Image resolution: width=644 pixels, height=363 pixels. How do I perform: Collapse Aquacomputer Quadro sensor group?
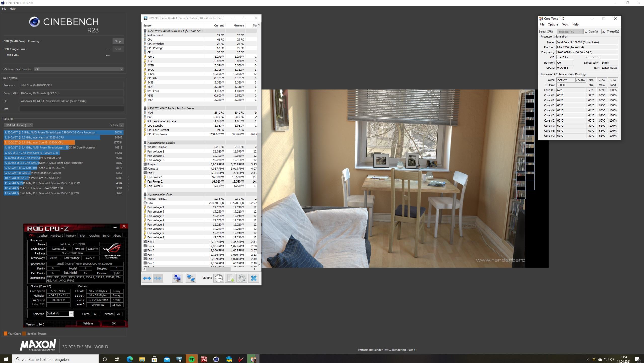(x=145, y=143)
